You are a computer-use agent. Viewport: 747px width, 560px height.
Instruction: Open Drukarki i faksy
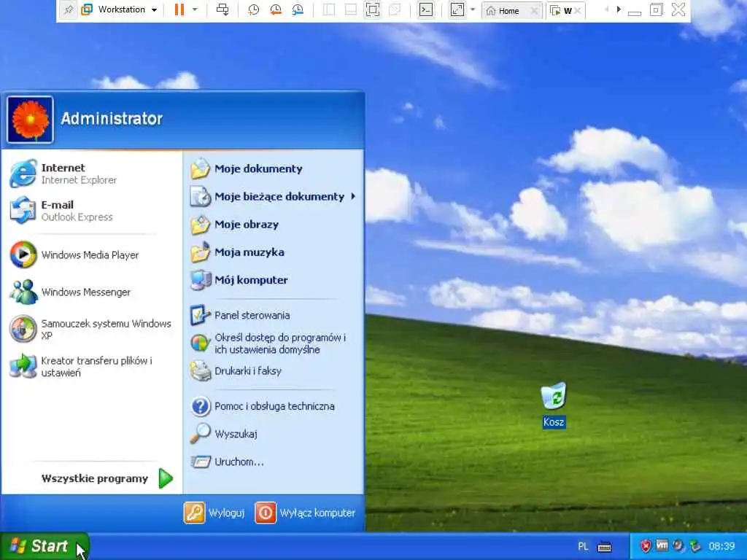point(274,370)
